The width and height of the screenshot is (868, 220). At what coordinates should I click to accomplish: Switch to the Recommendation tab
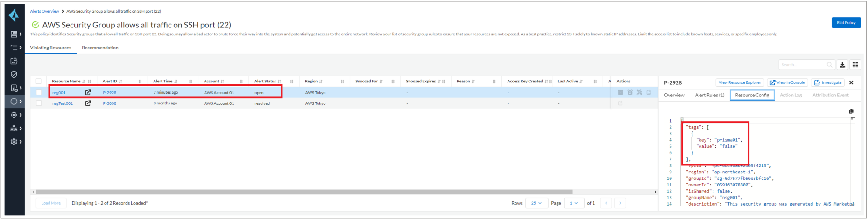tap(100, 48)
